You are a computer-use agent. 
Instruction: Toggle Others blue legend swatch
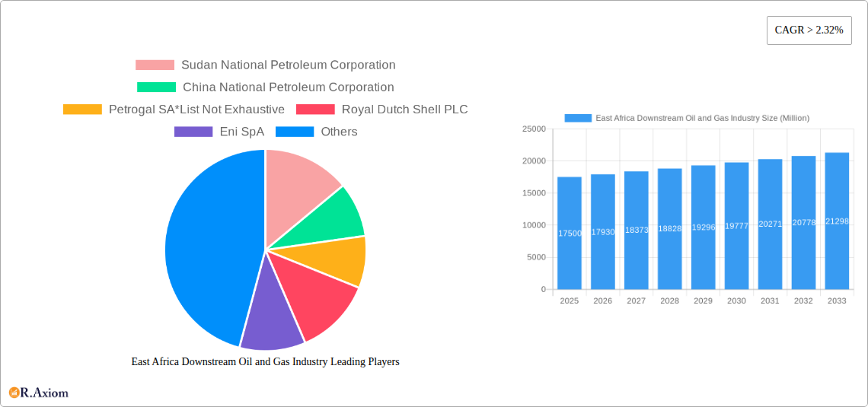click(295, 132)
